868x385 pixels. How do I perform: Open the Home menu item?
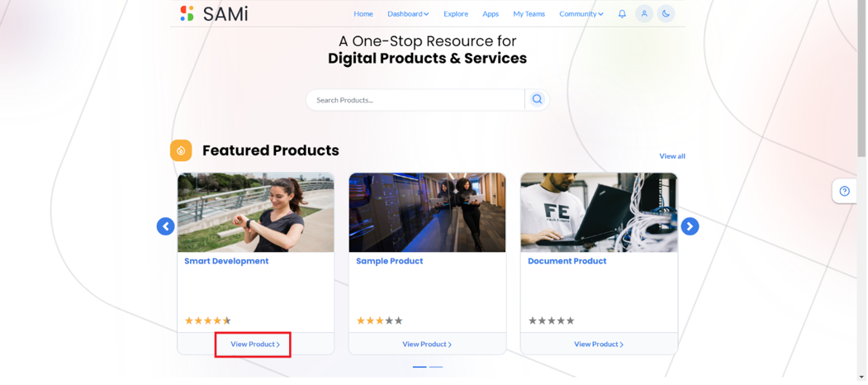coord(363,14)
